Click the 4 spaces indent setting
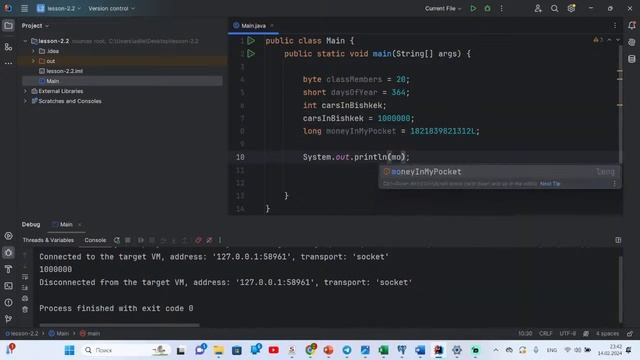 coord(607,333)
